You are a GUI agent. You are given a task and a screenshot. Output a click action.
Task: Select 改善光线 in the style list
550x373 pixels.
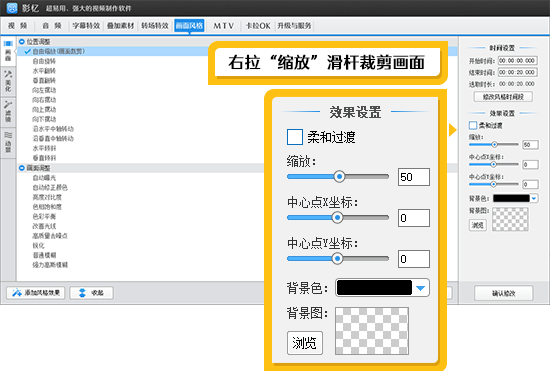click(x=44, y=226)
